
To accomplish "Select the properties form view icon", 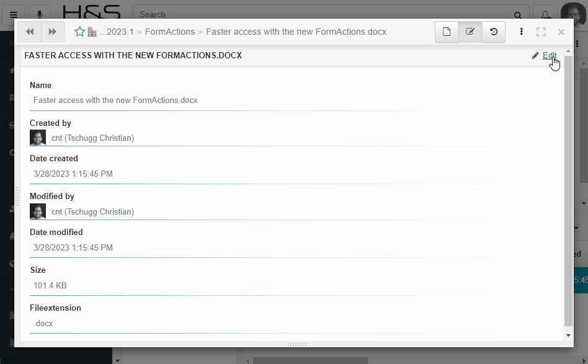I will point(470,32).
